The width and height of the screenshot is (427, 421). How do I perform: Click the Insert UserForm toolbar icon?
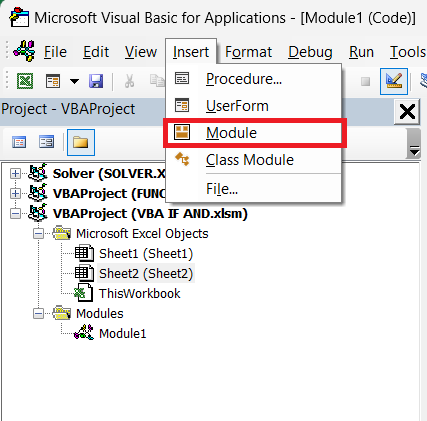pos(53,81)
